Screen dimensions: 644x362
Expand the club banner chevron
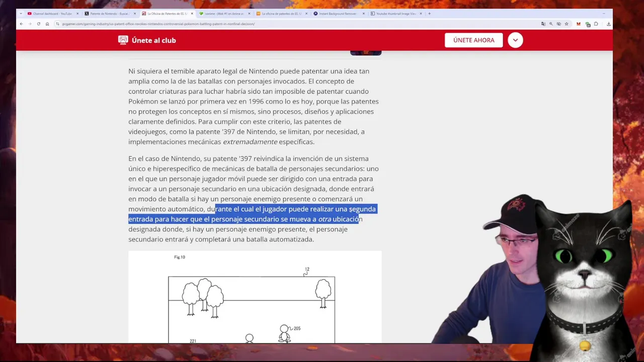click(x=515, y=40)
